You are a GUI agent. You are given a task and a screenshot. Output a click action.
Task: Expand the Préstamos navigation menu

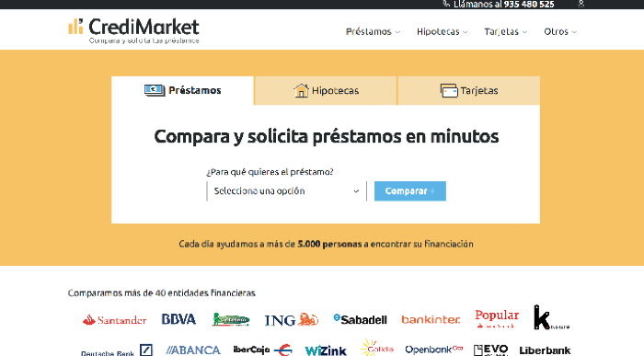(373, 31)
